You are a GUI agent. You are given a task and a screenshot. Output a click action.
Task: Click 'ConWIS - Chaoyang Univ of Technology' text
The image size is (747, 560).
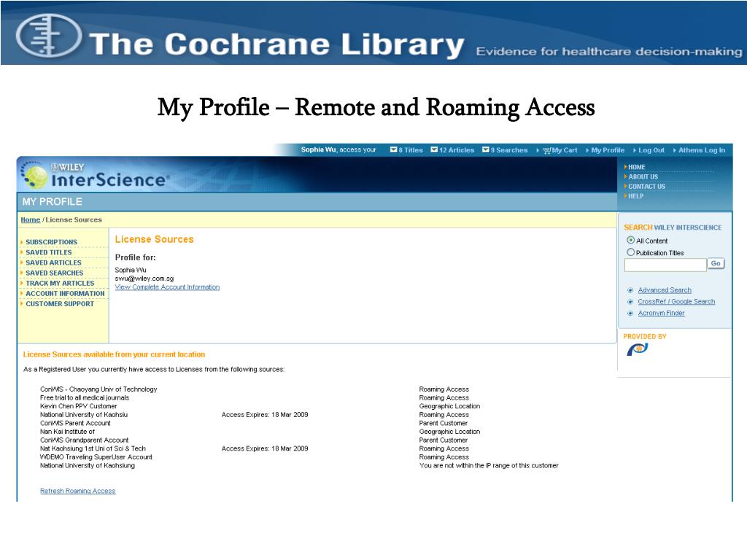tap(98, 389)
